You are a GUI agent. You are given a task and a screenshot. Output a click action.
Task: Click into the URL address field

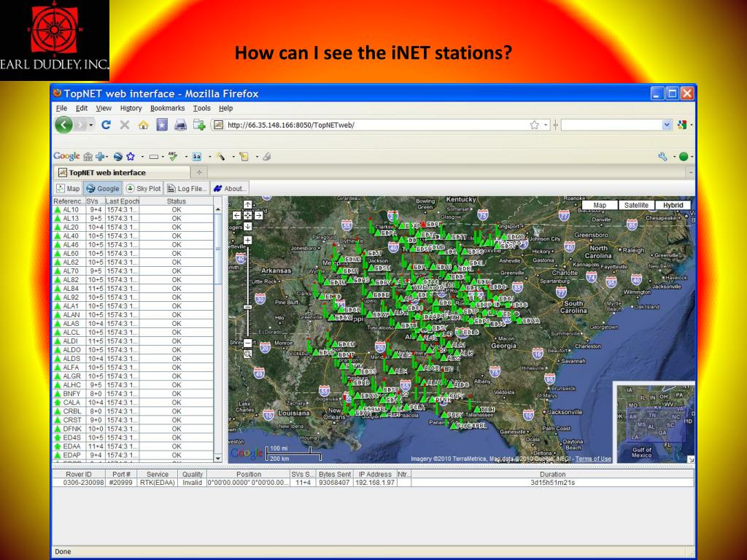click(376, 125)
